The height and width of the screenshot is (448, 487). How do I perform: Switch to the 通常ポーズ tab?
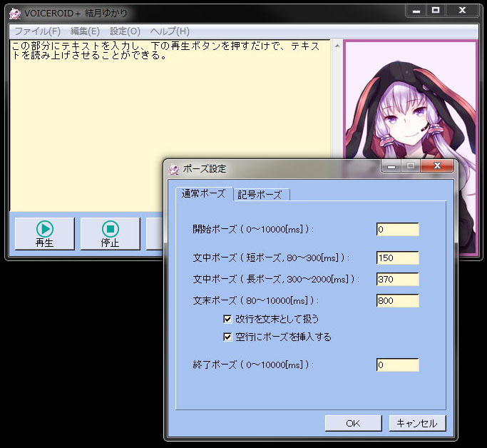[204, 194]
